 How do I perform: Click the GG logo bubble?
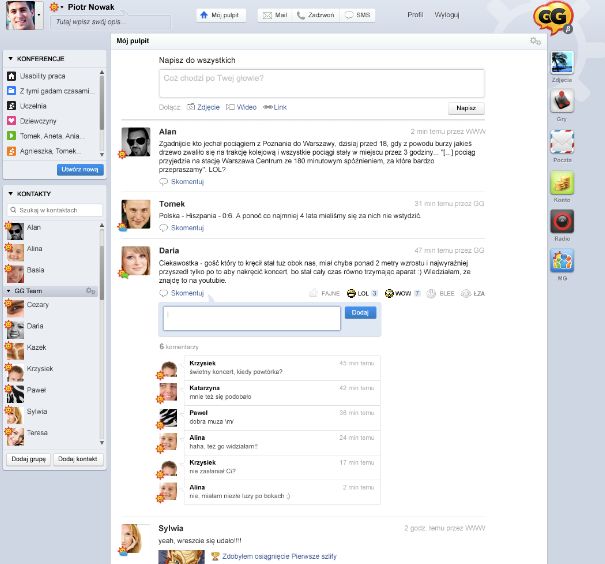point(553,18)
